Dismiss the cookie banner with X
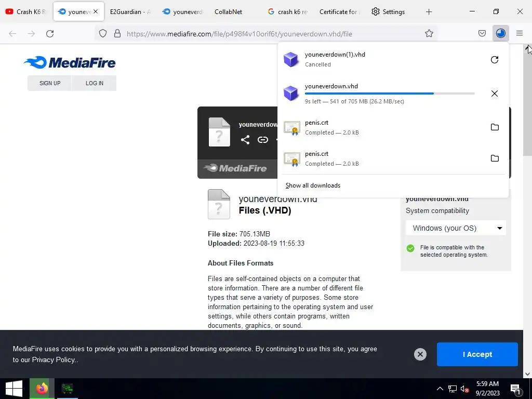The height and width of the screenshot is (399, 532). point(420,354)
